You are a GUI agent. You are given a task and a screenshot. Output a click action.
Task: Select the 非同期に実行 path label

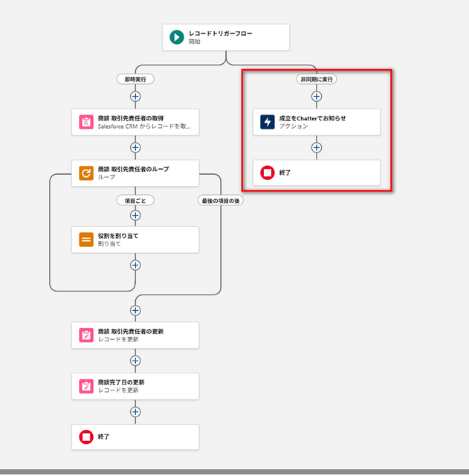click(x=317, y=77)
